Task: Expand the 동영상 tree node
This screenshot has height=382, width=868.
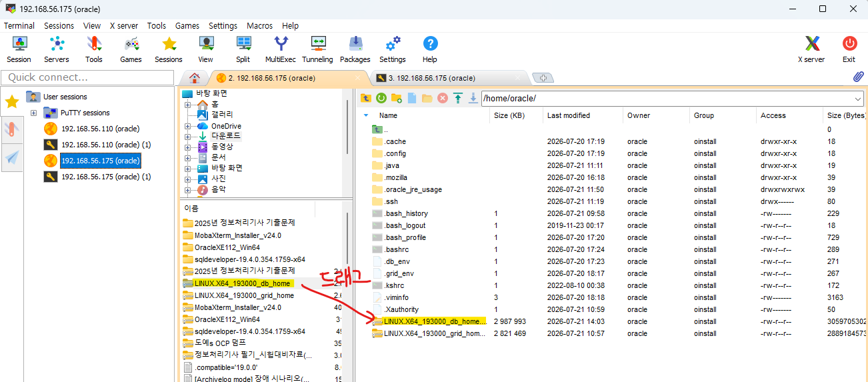Action: (188, 147)
